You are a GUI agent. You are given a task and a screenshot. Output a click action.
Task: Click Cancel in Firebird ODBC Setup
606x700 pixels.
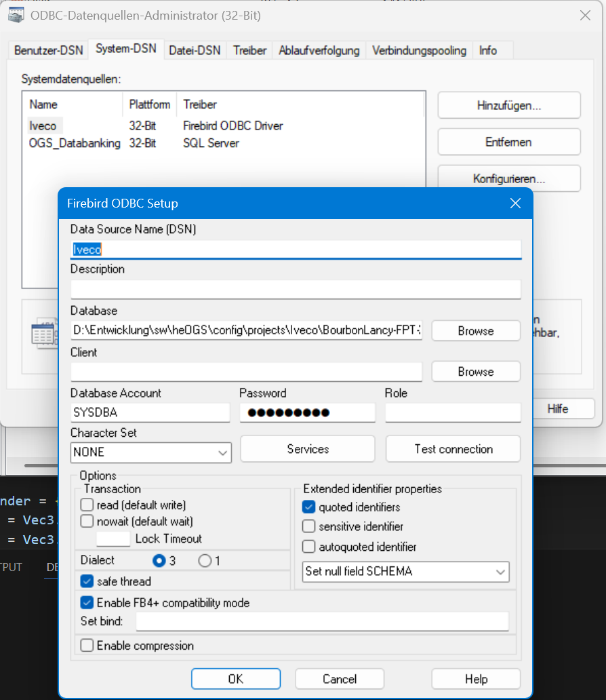(x=340, y=679)
